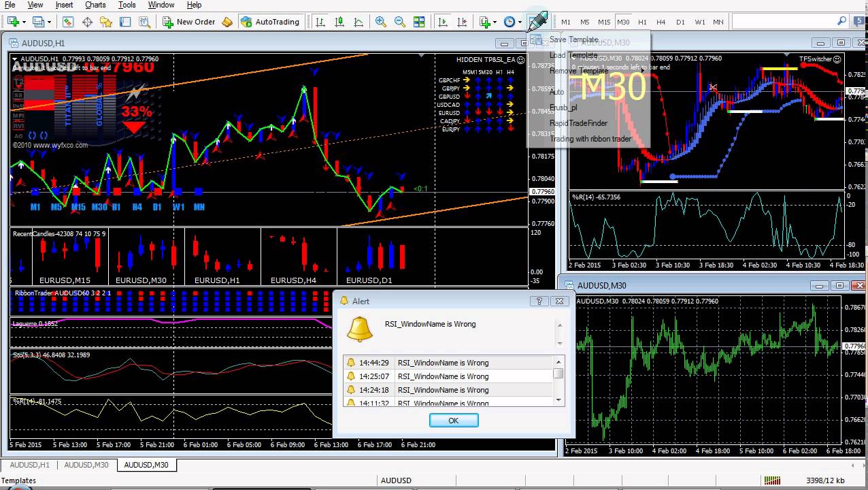
Task: Switch to bar chart icon
Action: [x=320, y=22]
